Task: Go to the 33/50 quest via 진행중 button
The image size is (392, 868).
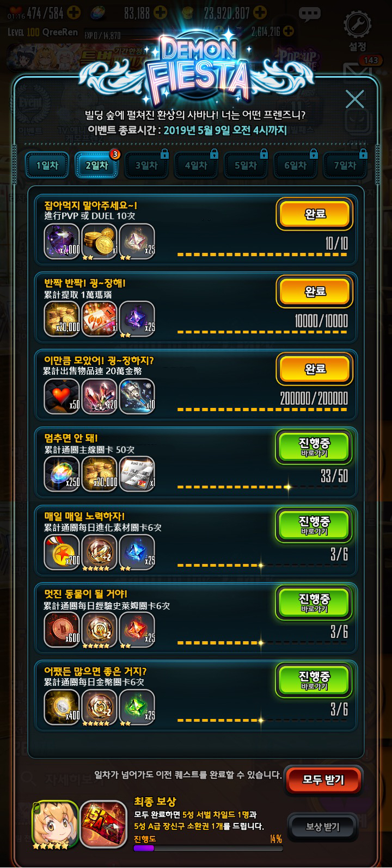Action: point(314,447)
